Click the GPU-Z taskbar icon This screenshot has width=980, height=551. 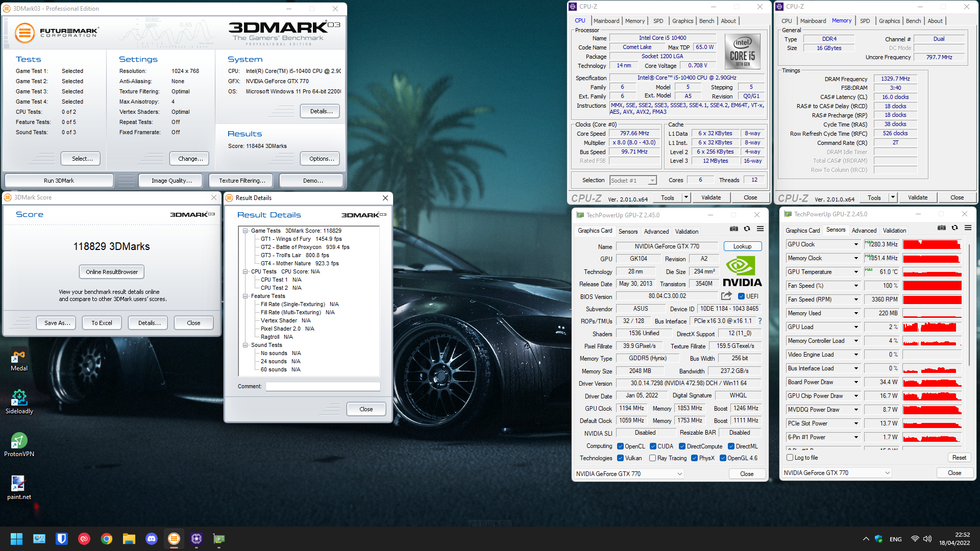coord(219,539)
